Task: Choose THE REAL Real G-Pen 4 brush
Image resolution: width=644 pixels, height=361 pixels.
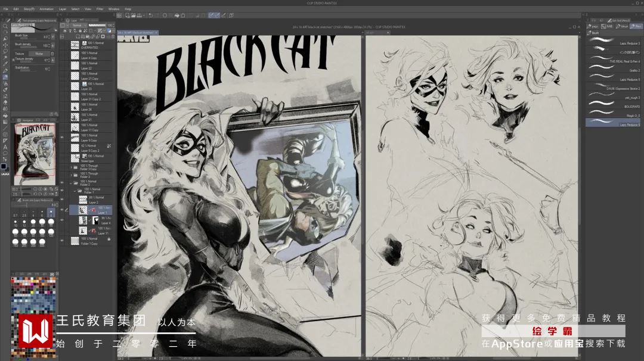Action: (x=613, y=60)
